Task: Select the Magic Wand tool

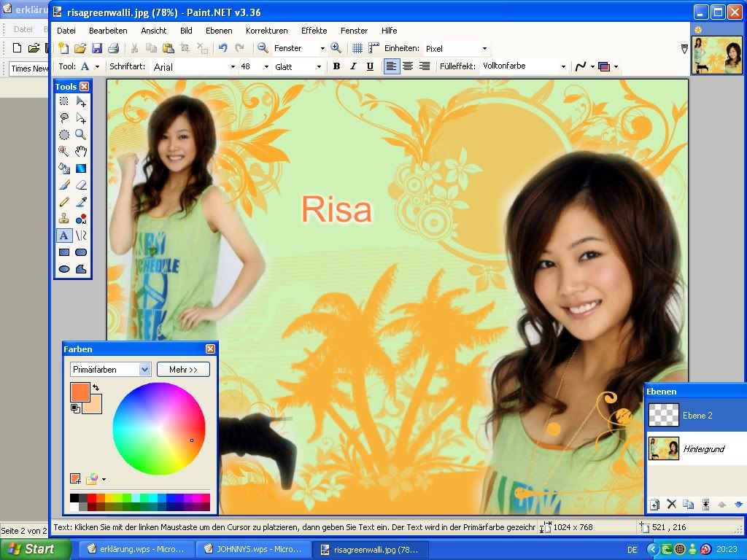Action: pyautogui.click(x=64, y=152)
